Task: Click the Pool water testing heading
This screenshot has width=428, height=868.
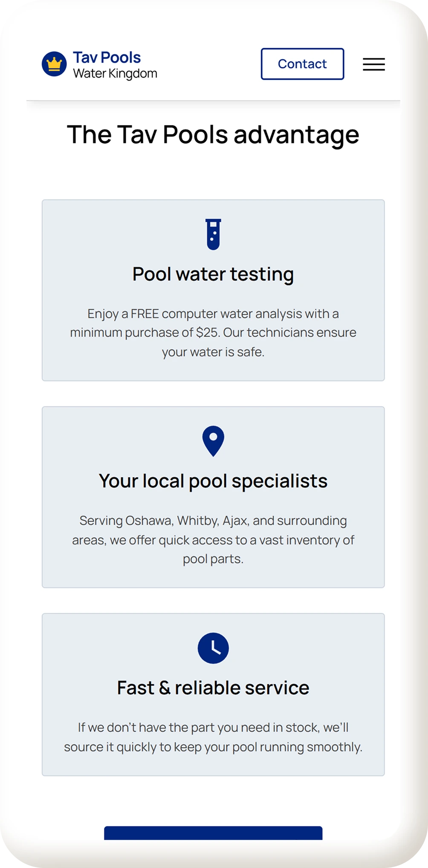Action: (x=213, y=274)
